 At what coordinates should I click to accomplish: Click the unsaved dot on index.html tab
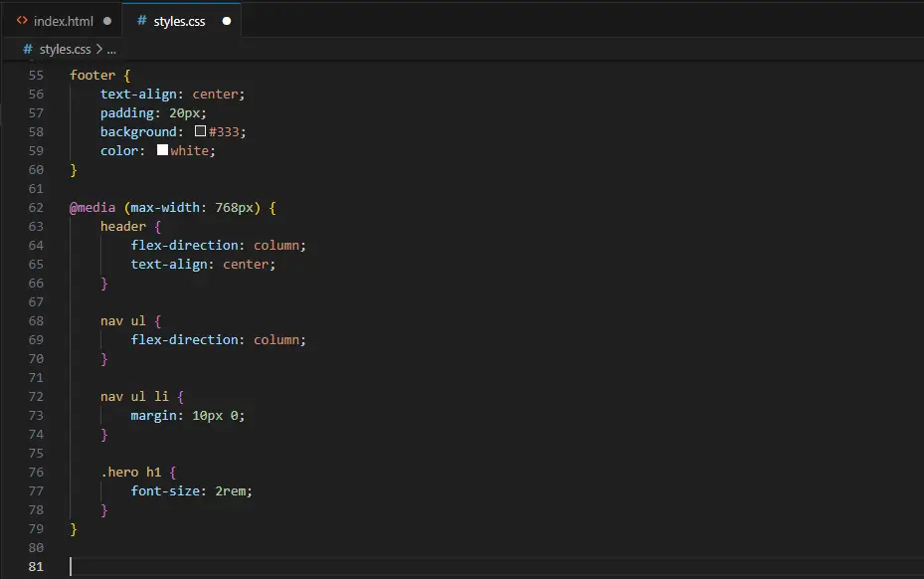coord(107,21)
